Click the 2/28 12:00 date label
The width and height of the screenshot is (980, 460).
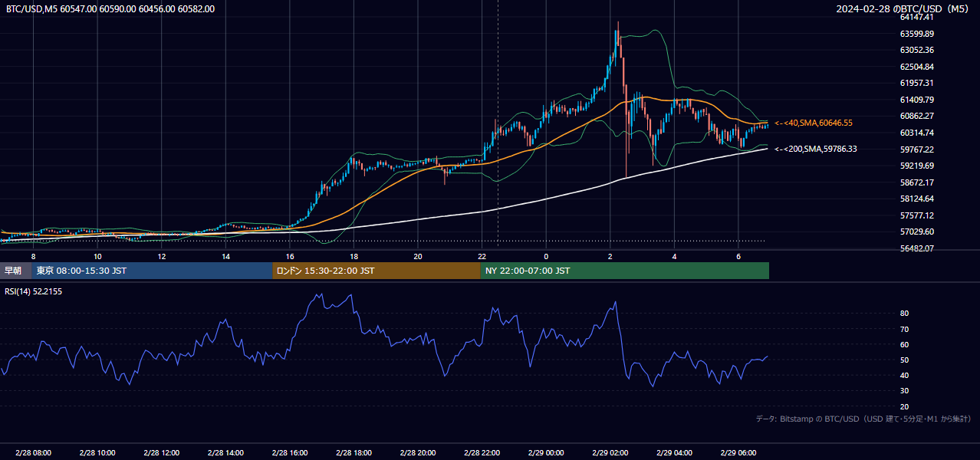162,453
